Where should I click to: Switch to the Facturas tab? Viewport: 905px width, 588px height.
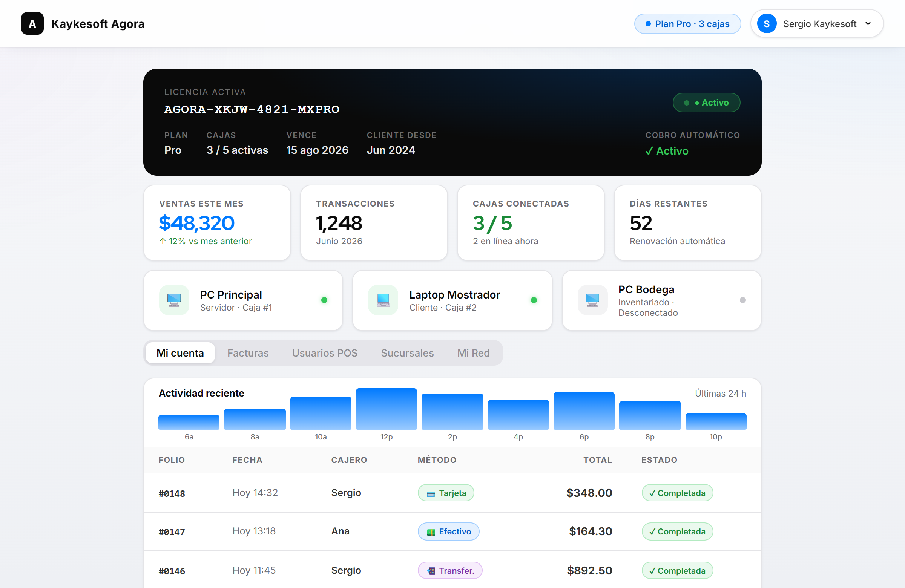click(248, 353)
